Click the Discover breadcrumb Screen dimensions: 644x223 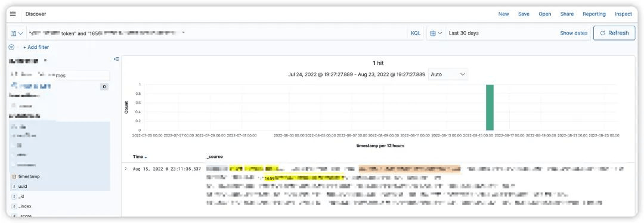click(x=36, y=14)
